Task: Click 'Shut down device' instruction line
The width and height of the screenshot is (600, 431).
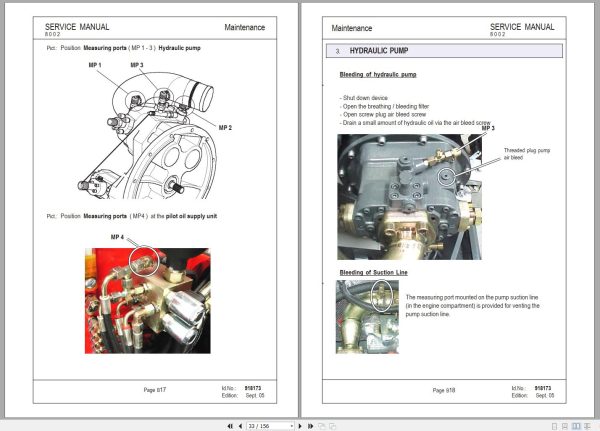Action: (364, 98)
